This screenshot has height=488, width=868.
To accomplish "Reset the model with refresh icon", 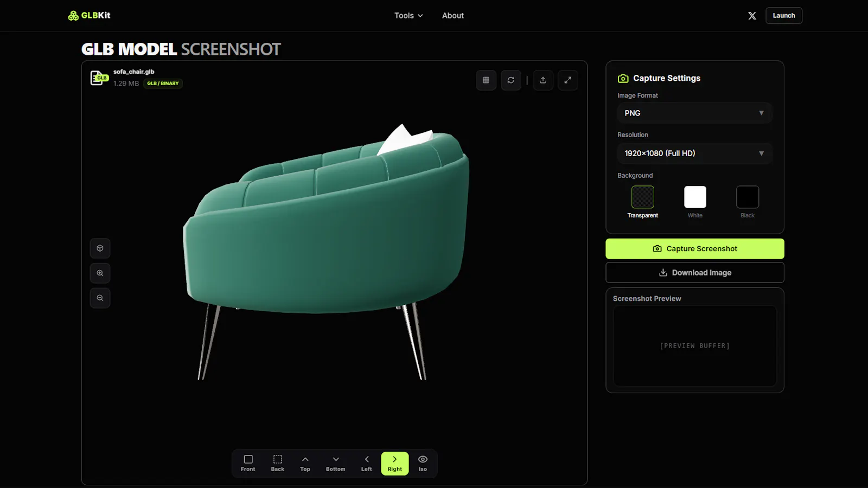I will pos(511,80).
